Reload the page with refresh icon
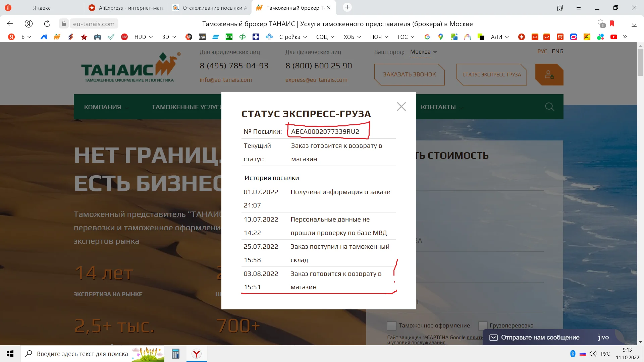 point(47,24)
